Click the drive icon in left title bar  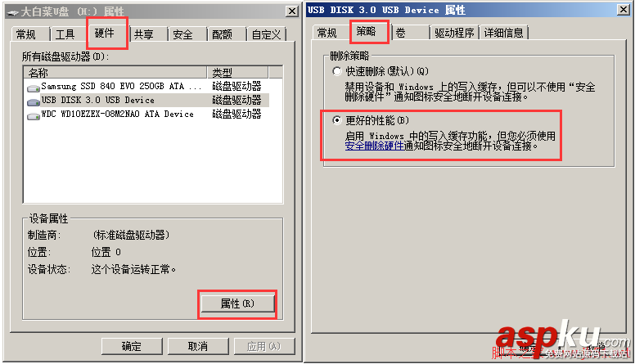click(12, 12)
